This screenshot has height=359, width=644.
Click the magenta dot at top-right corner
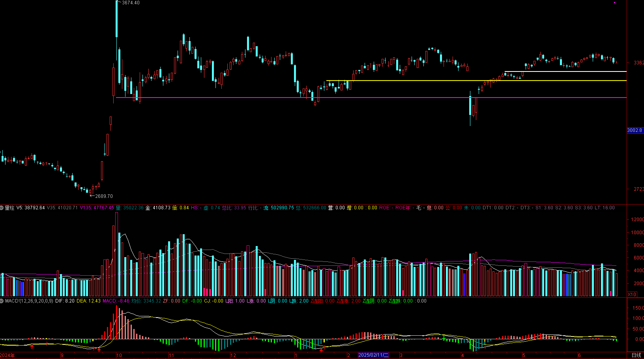coord(614,3)
